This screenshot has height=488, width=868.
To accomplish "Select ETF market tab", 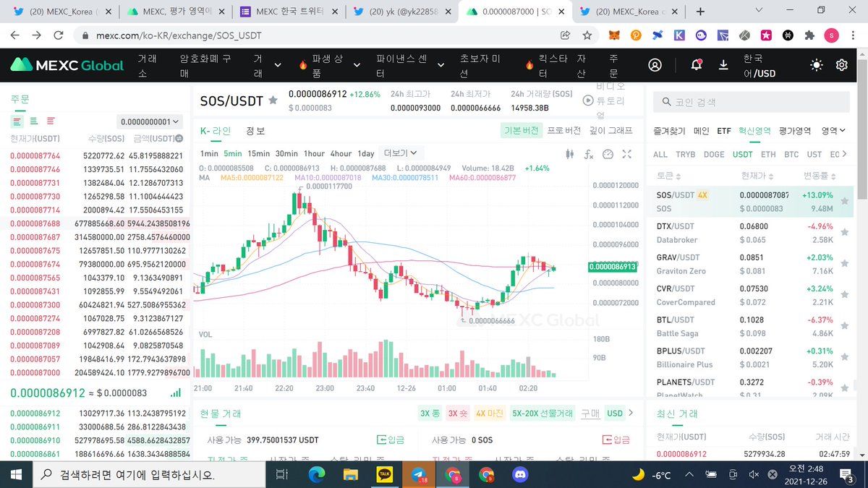I will click(x=724, y=131).
